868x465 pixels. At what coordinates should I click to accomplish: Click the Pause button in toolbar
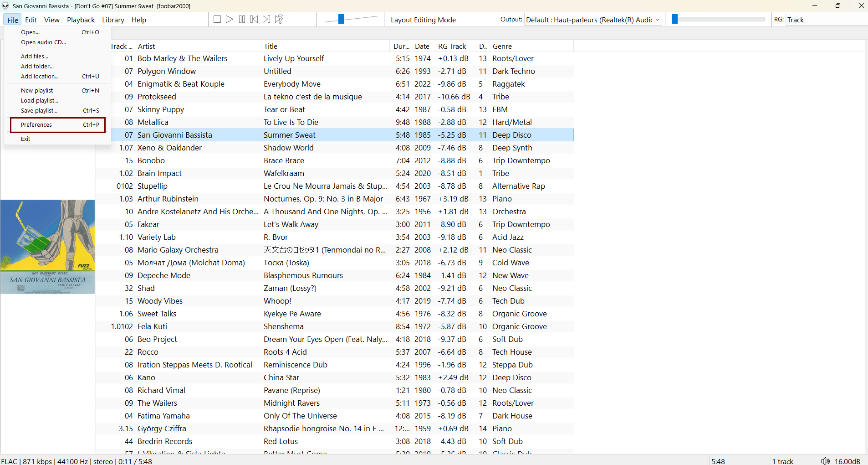tap(242, 19)
